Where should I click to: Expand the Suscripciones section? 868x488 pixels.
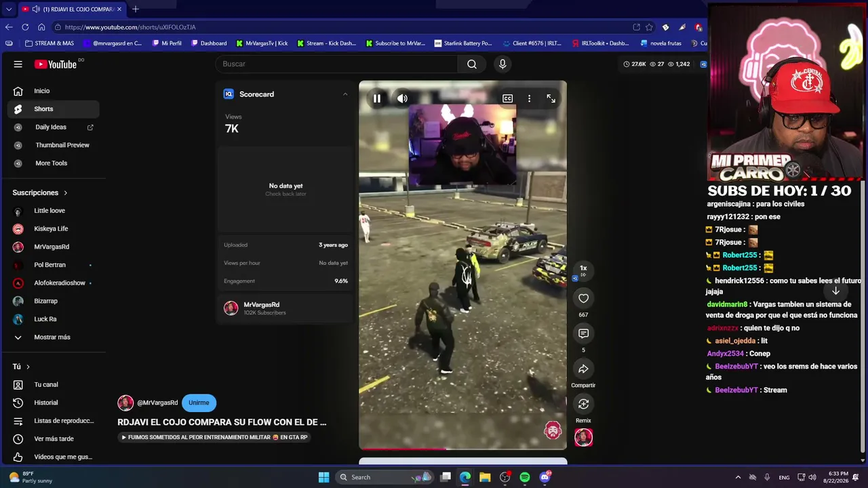coord(40,192)
